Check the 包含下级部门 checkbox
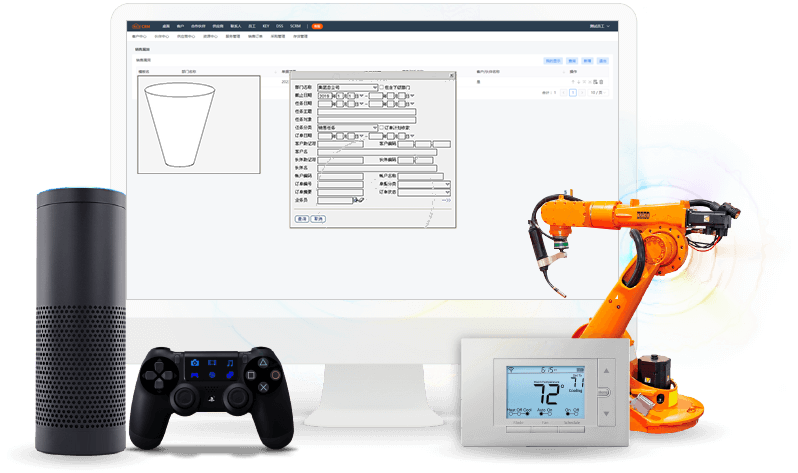 (x=383, y=88)
